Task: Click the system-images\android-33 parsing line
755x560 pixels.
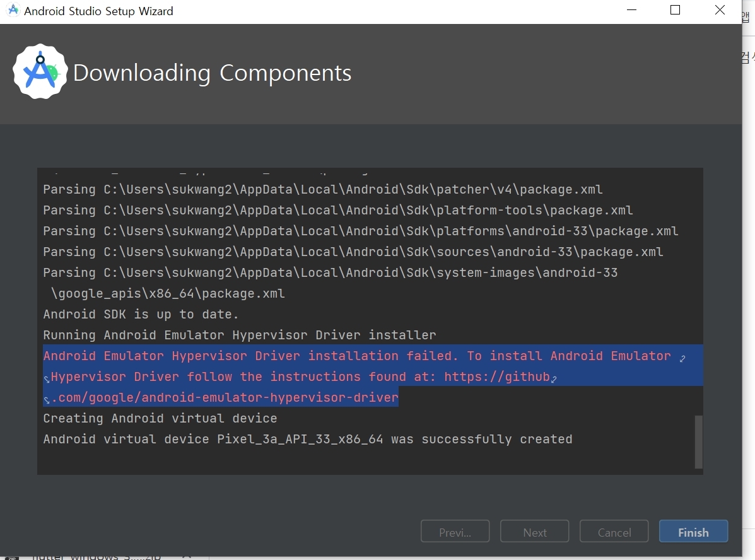Action: [331, 272]
